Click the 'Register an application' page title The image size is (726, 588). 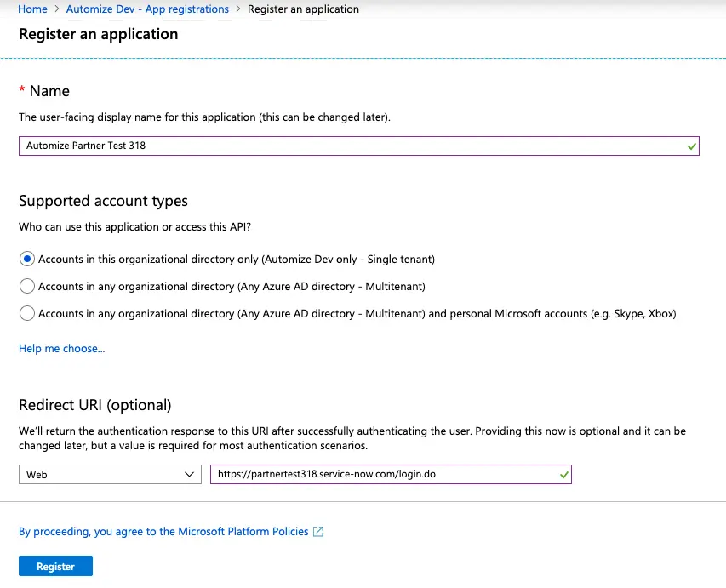coord(98,34)
